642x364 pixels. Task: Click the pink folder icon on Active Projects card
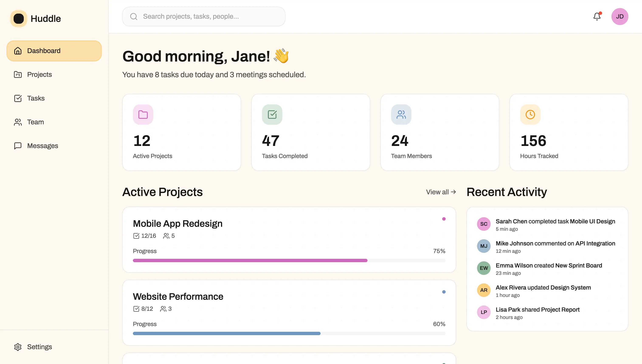(143, 115)
